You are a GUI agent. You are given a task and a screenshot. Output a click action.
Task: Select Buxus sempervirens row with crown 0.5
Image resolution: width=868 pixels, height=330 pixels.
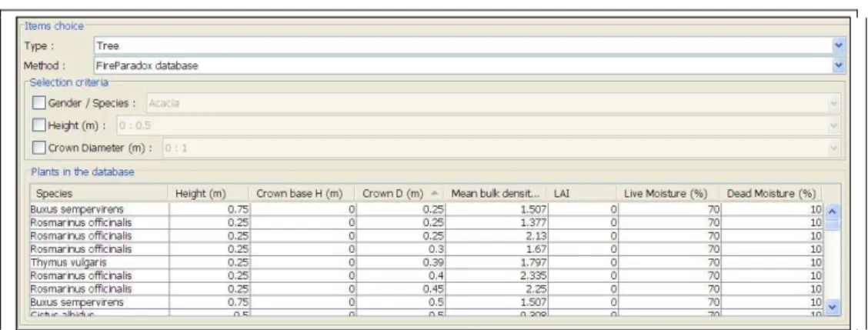(427, 302)
